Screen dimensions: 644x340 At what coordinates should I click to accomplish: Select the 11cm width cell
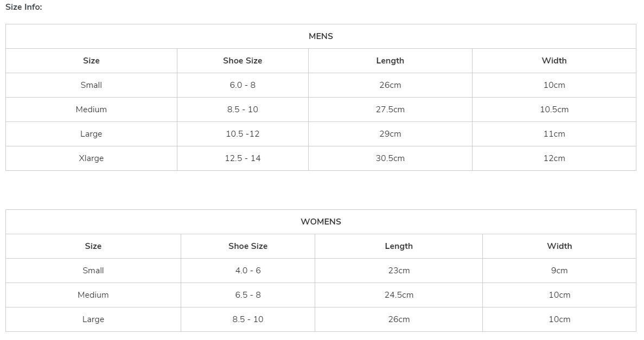[x=554, y=134]
